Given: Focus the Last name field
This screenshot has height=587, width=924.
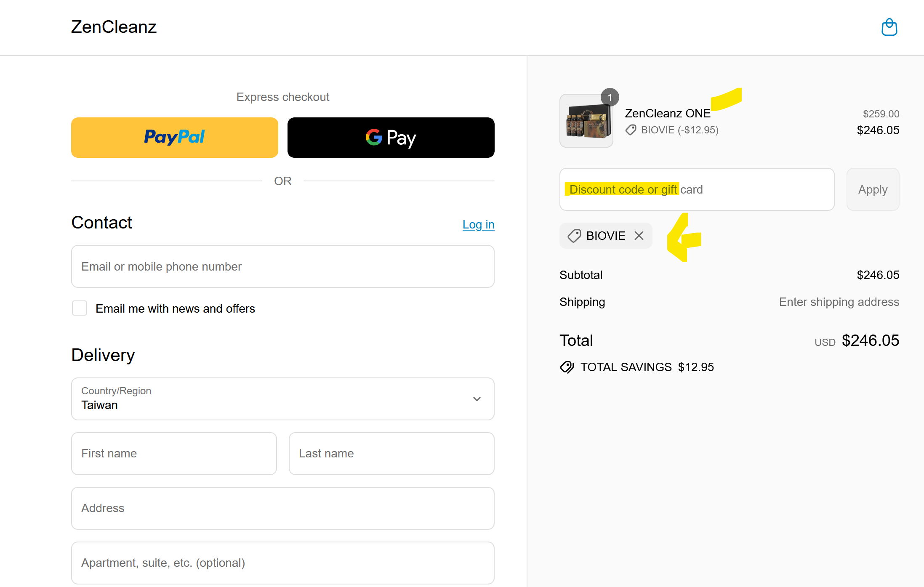Looking at the screenshot, I should pyautogui.click(x=391, y=454).
